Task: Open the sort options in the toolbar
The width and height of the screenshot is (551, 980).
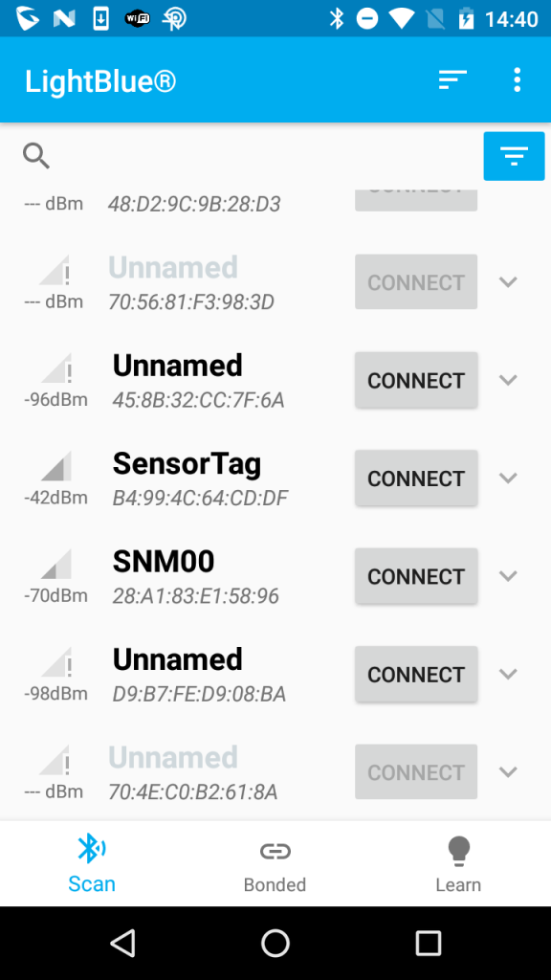Action: pyautogui.click(x=452, y=79)
